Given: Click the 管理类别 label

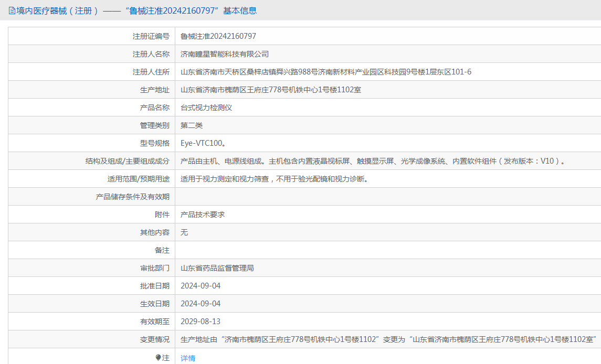Looking at the screenshot, I should (155, 125).
